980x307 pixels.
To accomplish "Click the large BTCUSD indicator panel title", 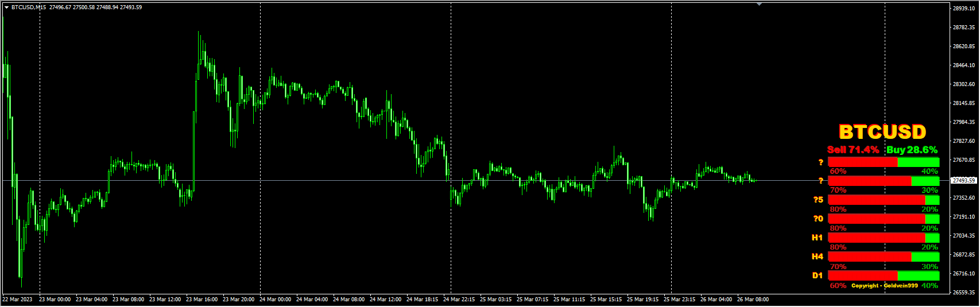I will 882,132.
